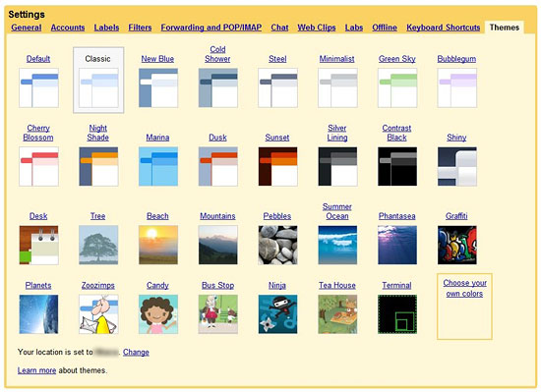Click the Default theme name link
The height and width of the screenshot is (392, 541).
(38, 59)
